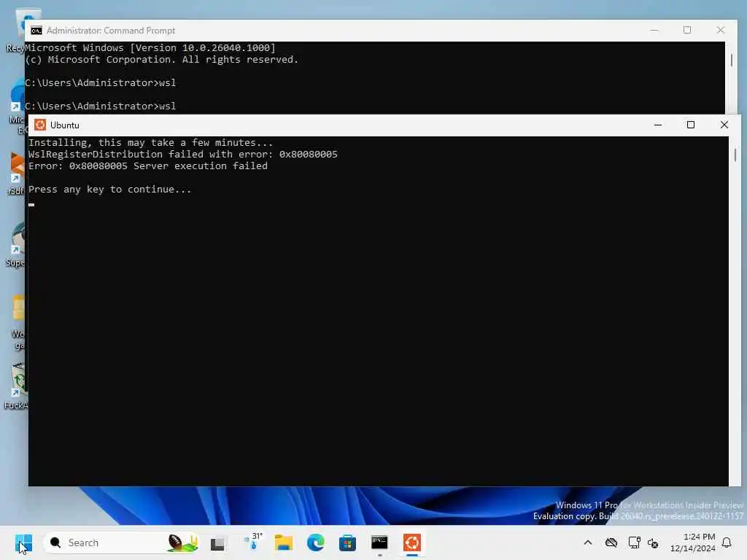The height and width of the screenshot is (560, 747).
Task: Click the 'Installing, this may take' line
Action: [x=150, y=143]
